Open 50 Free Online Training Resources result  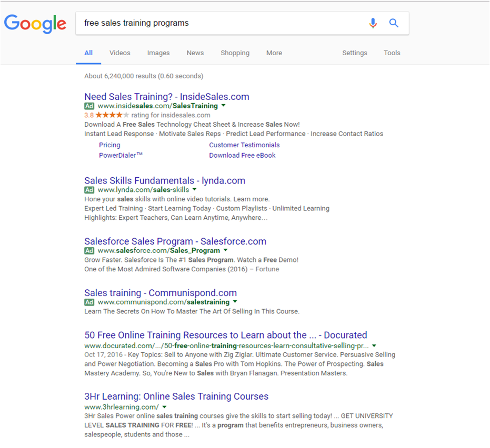[x=225, y=335]
